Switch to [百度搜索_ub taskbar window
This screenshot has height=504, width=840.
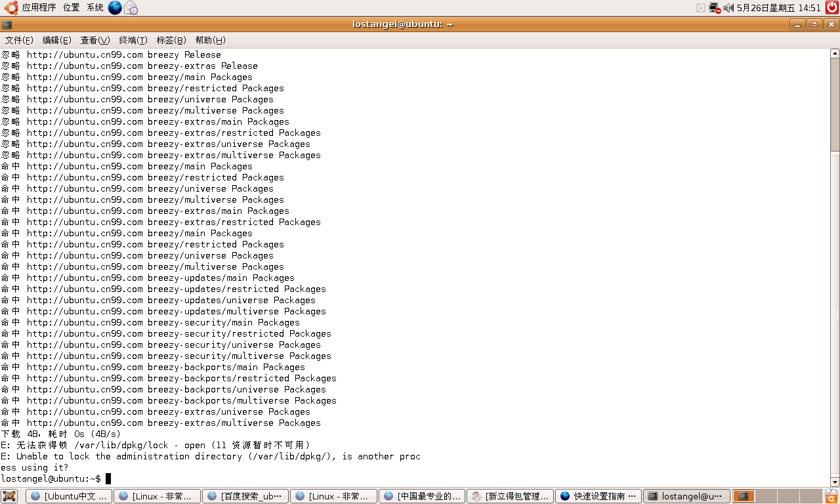[245, 496]
